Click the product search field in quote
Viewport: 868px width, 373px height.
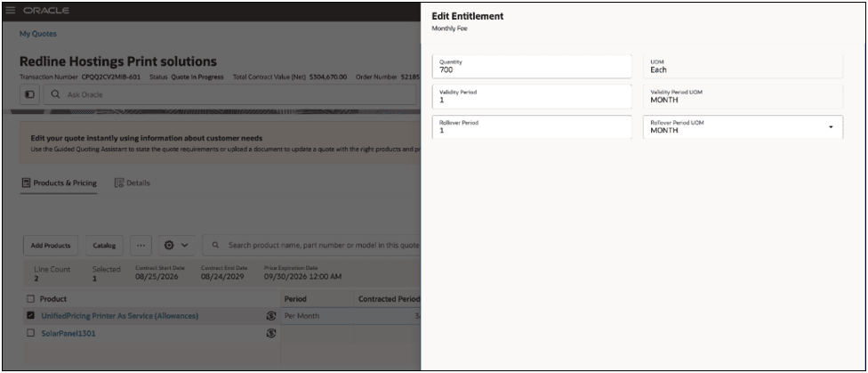tap(311, 245)
